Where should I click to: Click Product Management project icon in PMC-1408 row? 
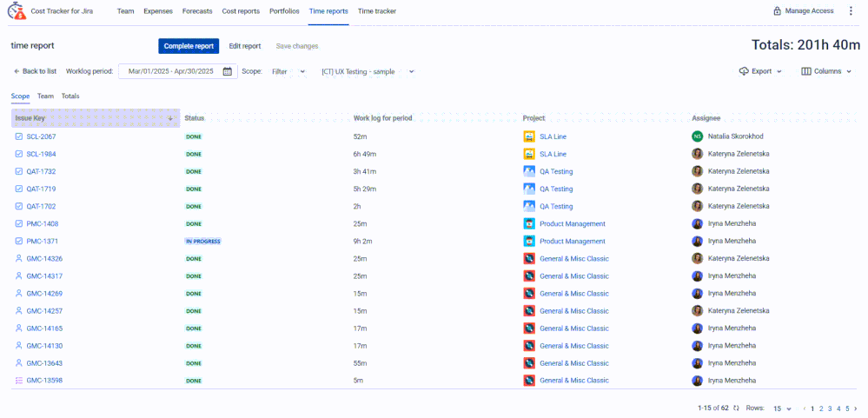click(528, 223)
